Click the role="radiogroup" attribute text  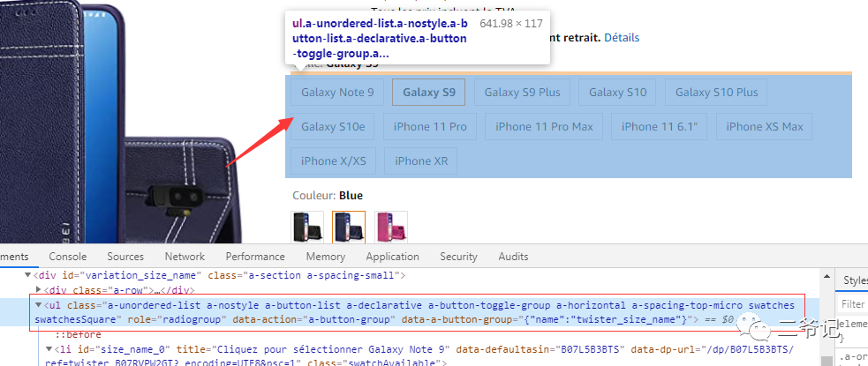point(177,319)
